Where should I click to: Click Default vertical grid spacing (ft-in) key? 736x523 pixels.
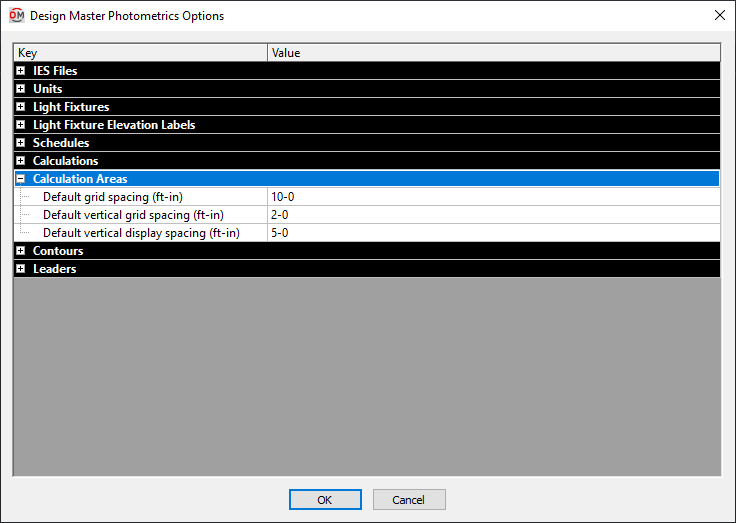(x=133, y=215)
